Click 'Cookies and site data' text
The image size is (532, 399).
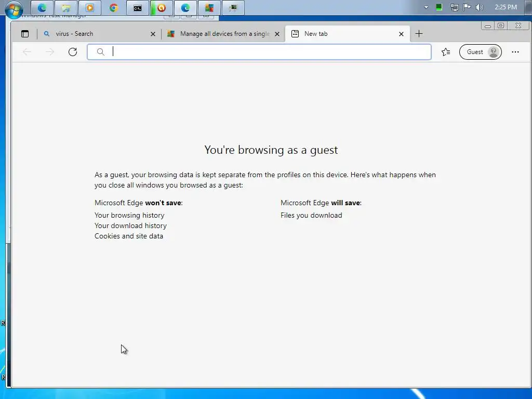pyautogui.click(x=129, y=236)
